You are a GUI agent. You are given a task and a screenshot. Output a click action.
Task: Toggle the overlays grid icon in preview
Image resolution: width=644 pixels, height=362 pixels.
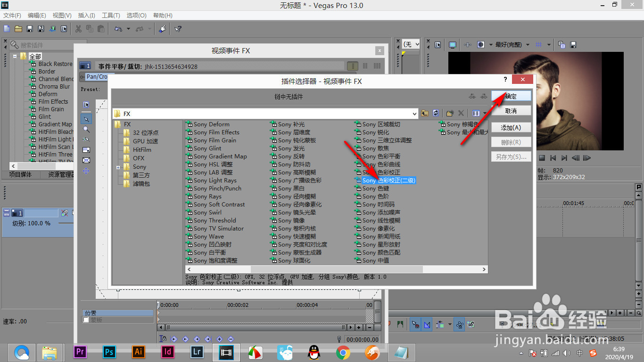tap(539, 45)
